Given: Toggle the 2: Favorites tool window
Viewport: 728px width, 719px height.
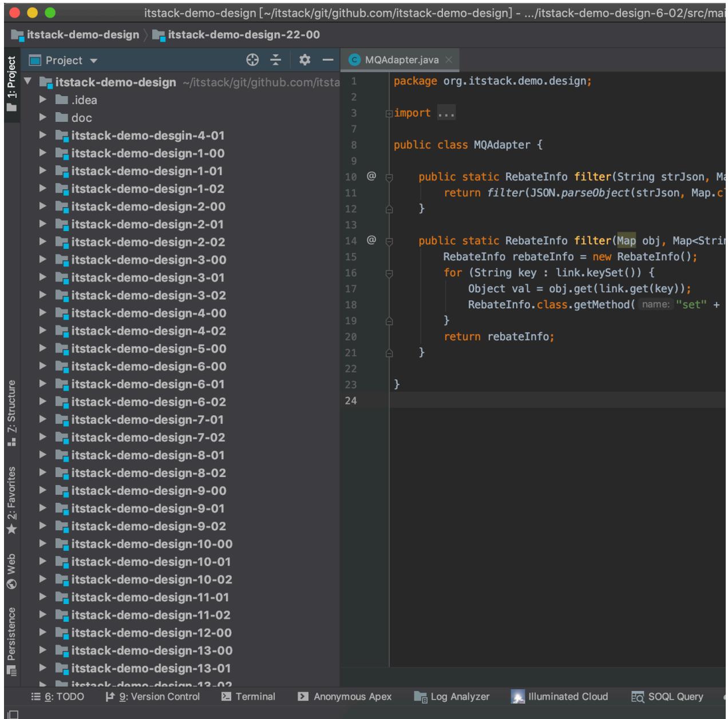Looking at the screenshot, I should (x=11, y=500).
